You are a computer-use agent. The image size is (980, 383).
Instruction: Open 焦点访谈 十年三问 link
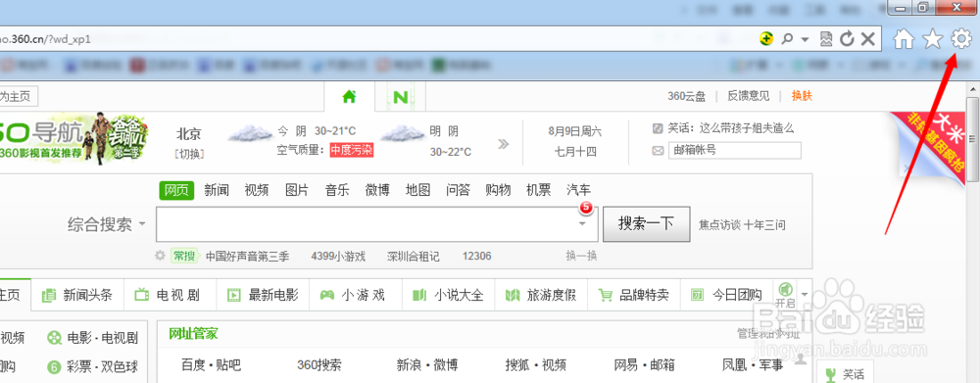[742, 225]
